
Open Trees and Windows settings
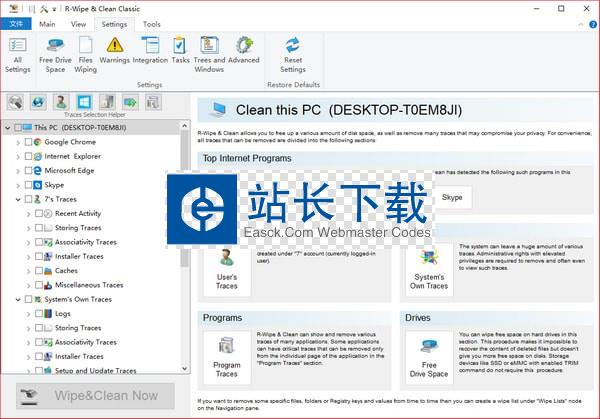pos(209,55)
